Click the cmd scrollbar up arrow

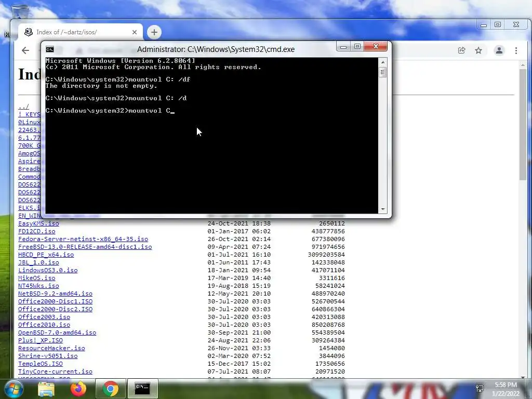coord(383,62)
